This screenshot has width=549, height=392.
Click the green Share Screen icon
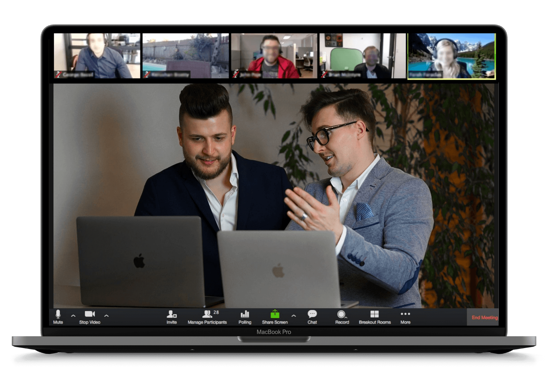275,315
